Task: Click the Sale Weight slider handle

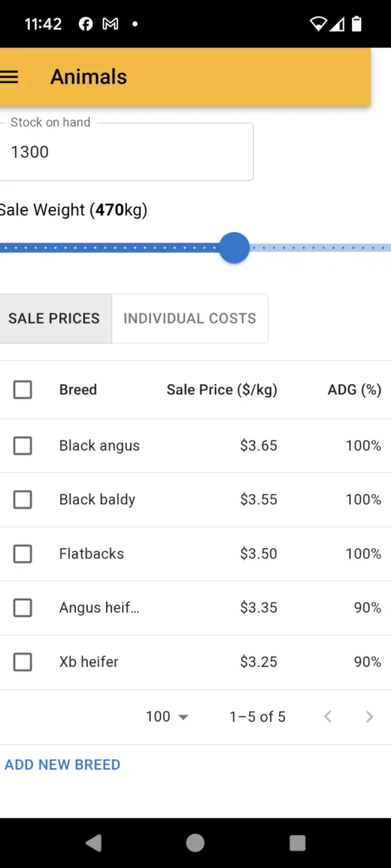Action: click(x=234, y=248)
